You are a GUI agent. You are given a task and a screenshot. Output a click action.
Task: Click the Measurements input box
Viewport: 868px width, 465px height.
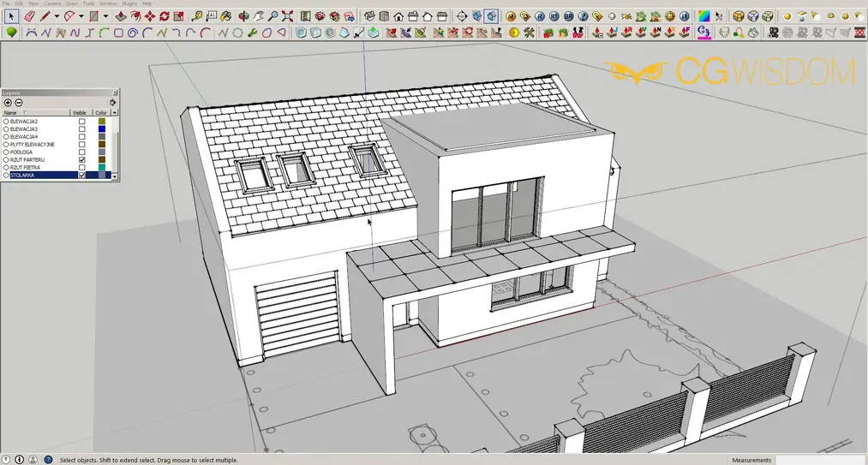[x=821, y=460]
